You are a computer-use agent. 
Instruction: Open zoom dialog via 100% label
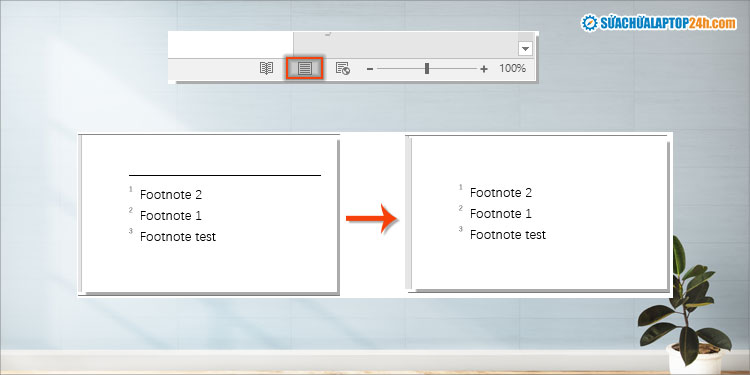[x=513, y=68]
